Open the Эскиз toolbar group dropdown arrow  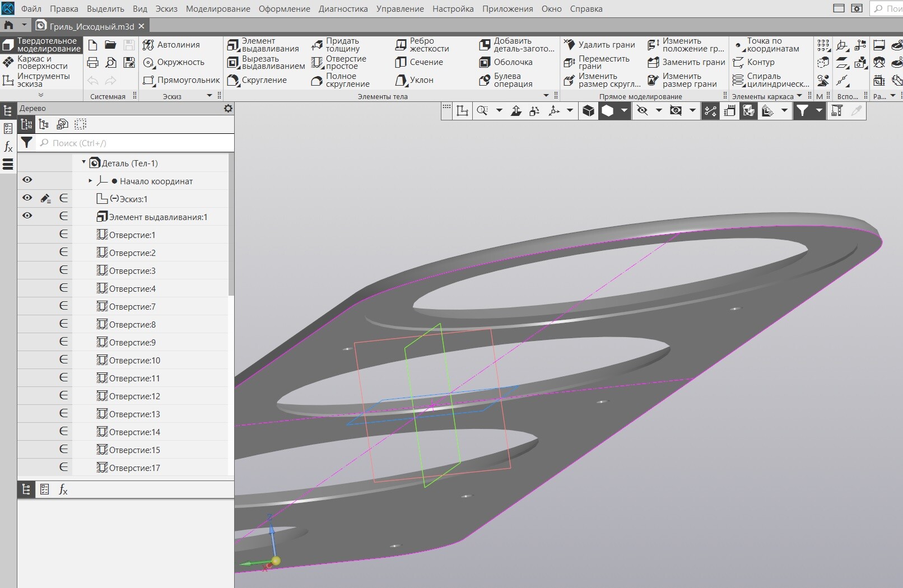point(210,96)
